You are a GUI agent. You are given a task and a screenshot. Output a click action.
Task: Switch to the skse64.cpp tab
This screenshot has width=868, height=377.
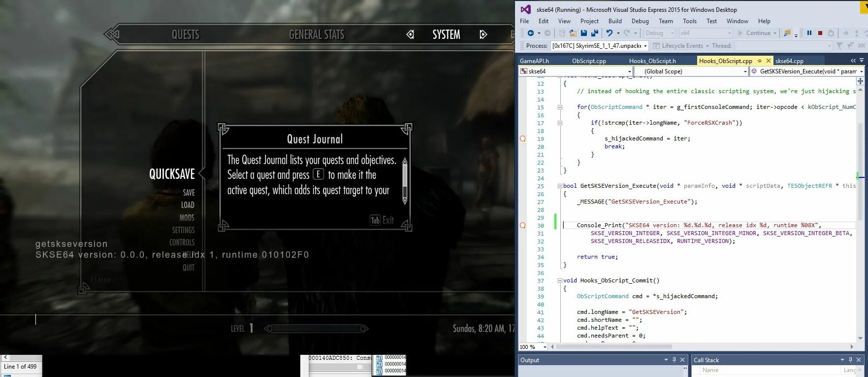click(x=789, y=61)
